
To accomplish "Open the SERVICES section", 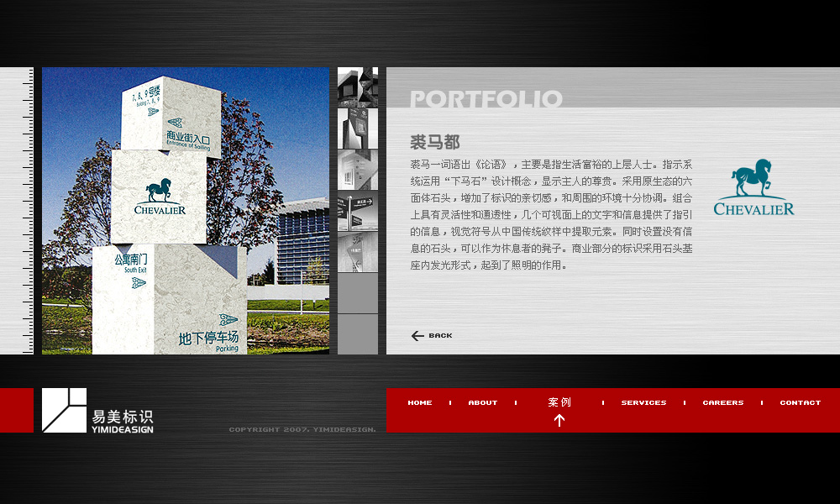I will [x=644, y=402].
